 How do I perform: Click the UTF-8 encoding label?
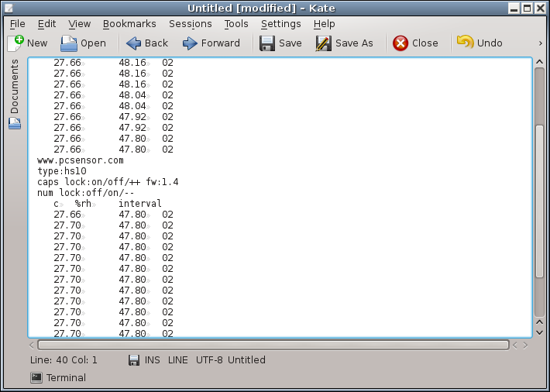tap(209, 360)
